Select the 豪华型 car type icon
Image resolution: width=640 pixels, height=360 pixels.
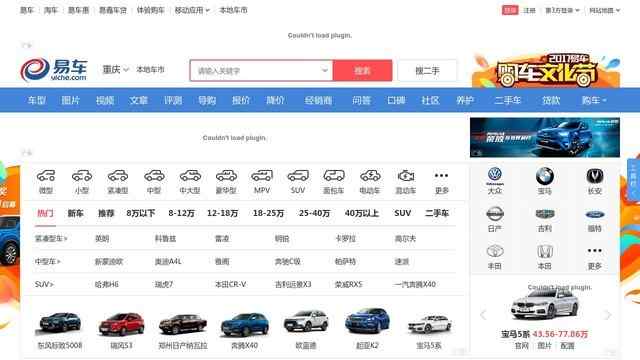click(226, 176)
